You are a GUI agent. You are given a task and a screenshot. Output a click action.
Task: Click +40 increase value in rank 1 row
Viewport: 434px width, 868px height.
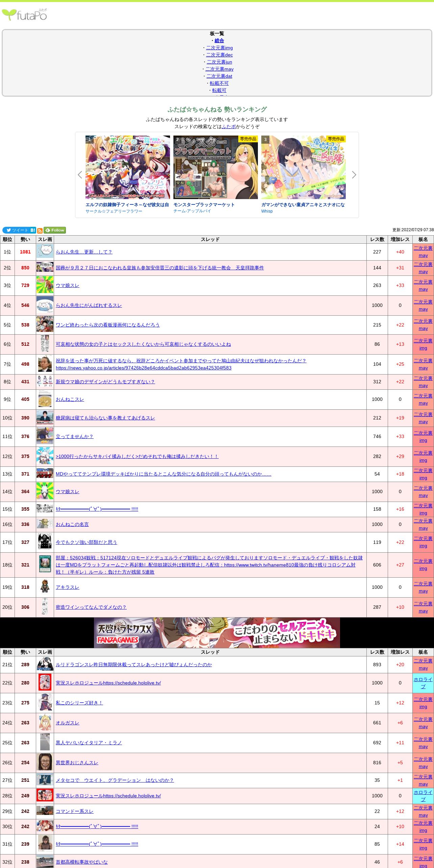400,252
